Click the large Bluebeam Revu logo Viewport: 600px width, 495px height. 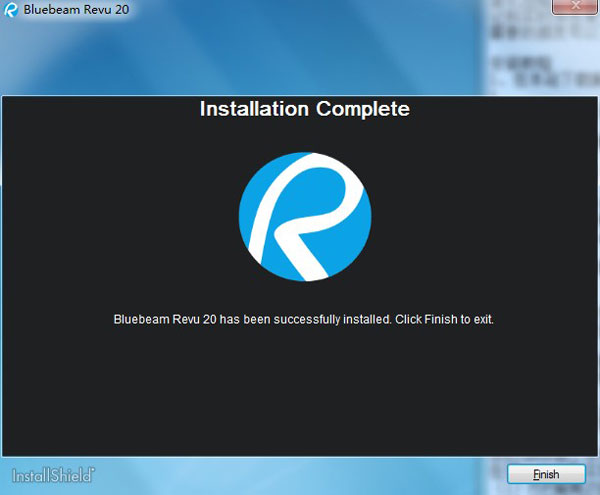point(305,217)
